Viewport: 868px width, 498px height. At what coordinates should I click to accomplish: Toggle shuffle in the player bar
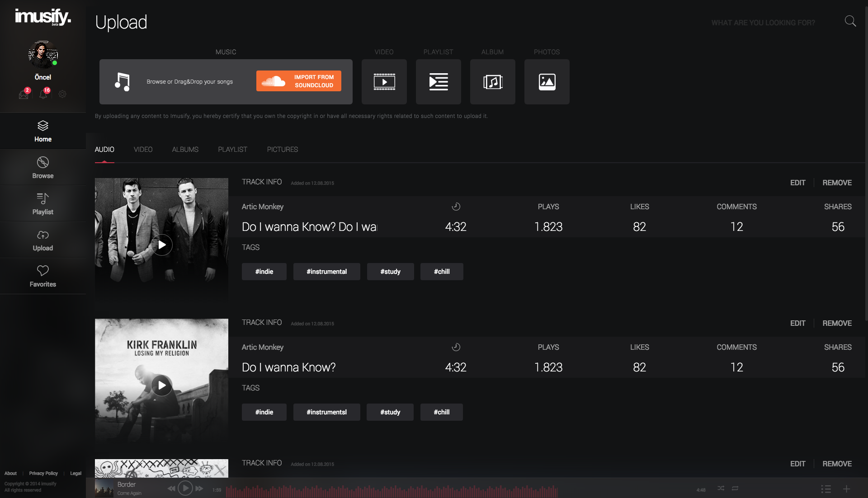(x=721, y=489)
